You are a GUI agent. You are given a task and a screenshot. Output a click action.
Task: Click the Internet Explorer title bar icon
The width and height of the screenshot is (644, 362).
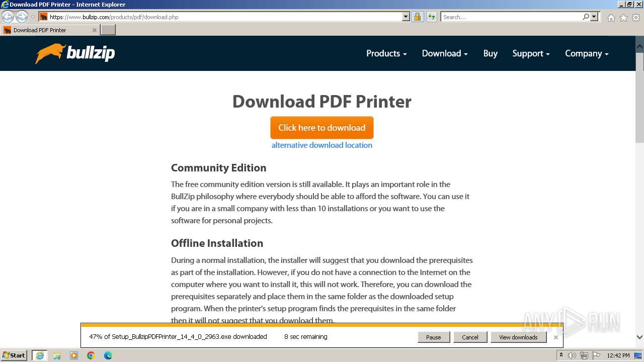(5, 5)
